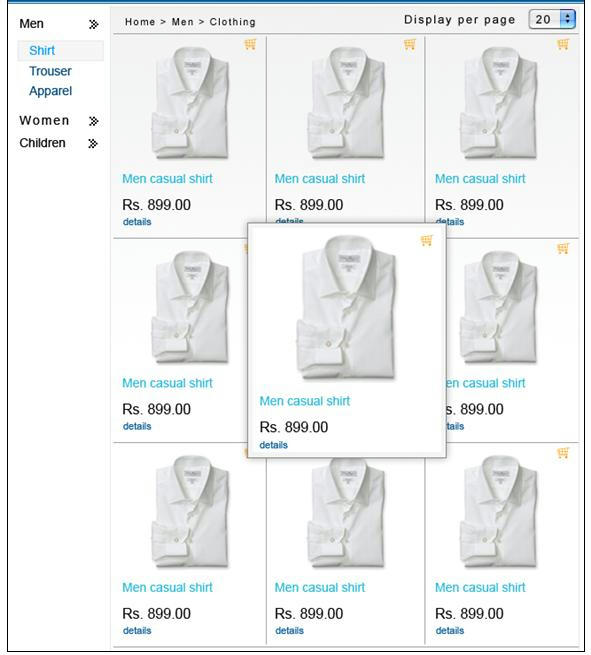Open the Display per page dropdown
Viewport: 591px width, 655px height.
coord(552,19)
